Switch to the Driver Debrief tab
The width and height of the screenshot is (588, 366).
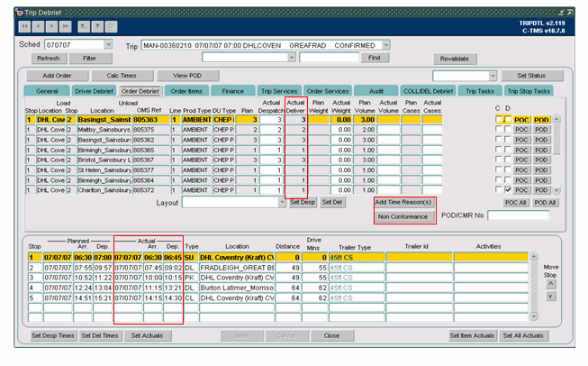pyautogui.click(x=95, y=91)
